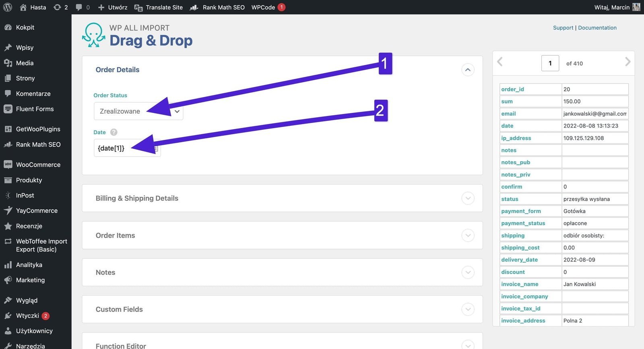Open the Documentation link

point(597,28)
